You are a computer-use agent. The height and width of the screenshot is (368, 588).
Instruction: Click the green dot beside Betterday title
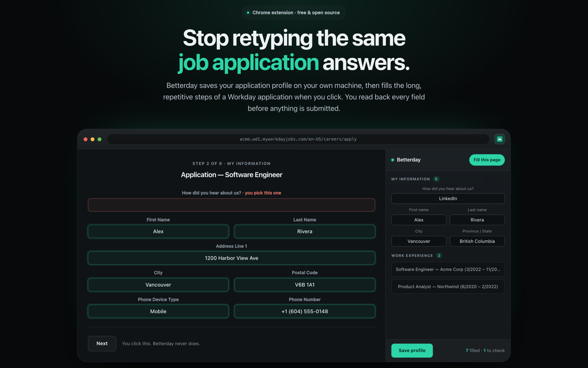(392, 160)
